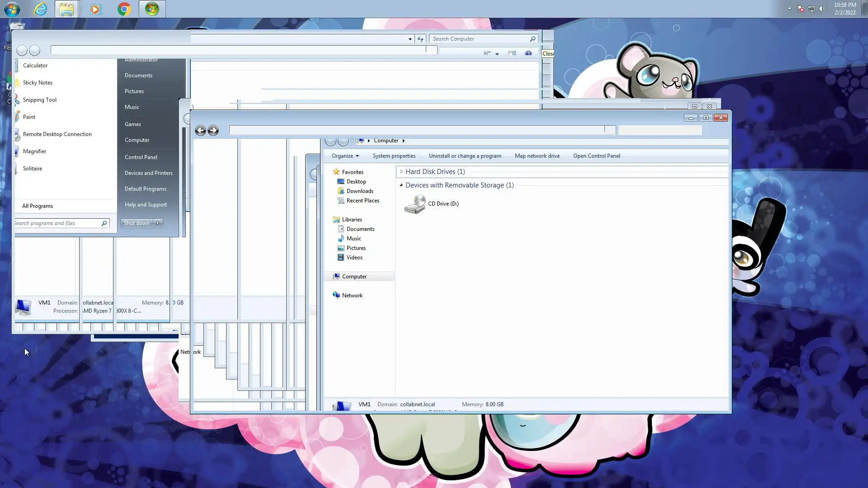Open Shut down options arrow
The width and height of the screenshot is (868, 488).
pos(158,223)
